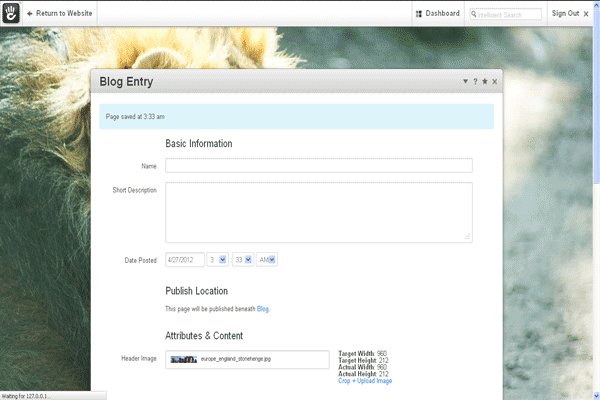Close the Blog Entry panel
The height and width of the screenshot is (400, 600).
coord(495,81)
